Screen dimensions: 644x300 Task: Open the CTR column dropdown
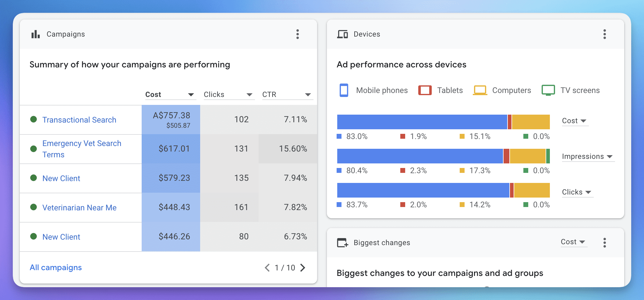point(287,95)
